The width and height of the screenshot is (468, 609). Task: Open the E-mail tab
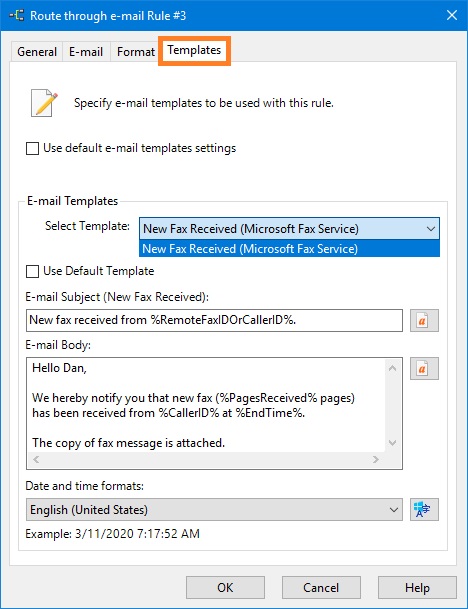tap(86, 52)
